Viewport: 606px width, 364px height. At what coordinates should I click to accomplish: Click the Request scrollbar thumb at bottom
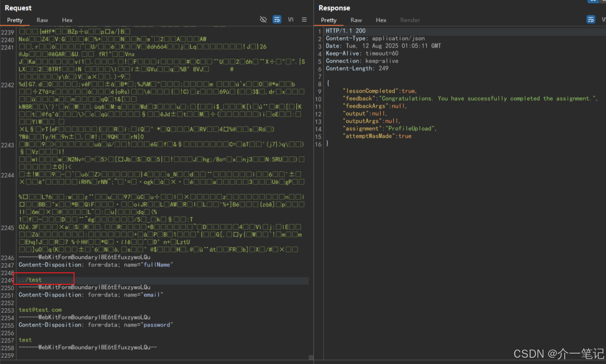(x=311, y=357)
